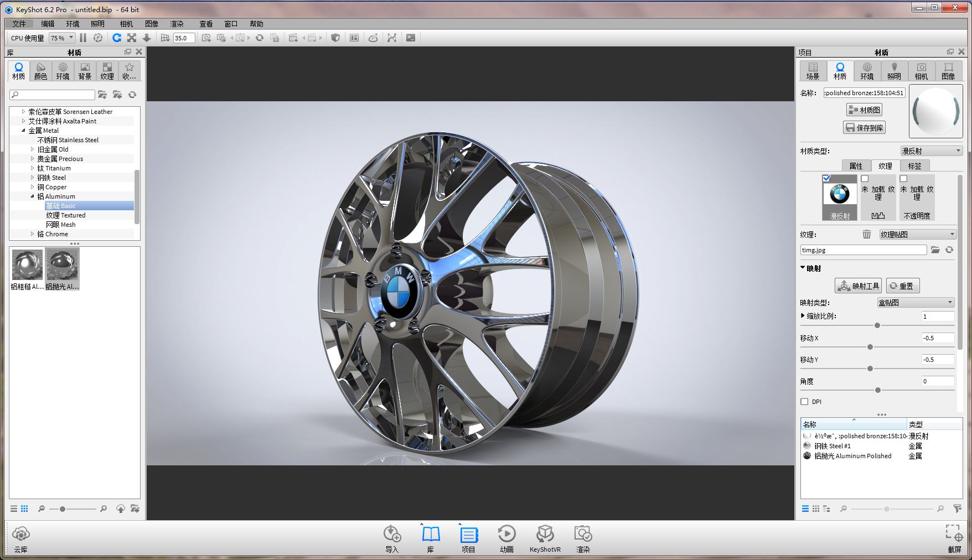This screenshot has width=972, height=560.
Task: Toggle the 库 library panel button
Action: [x=431, y=539]
